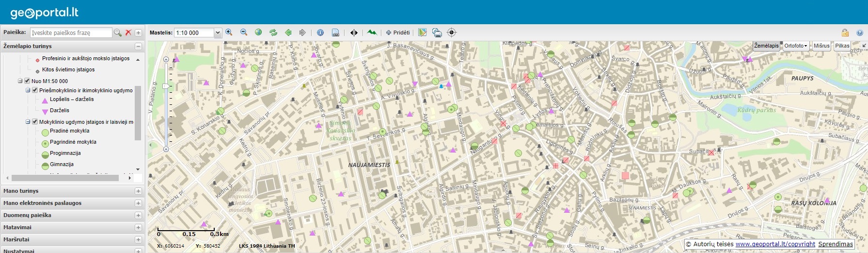Clear search with the red X icon
868x253 pixels.
(x=128, y=33)
